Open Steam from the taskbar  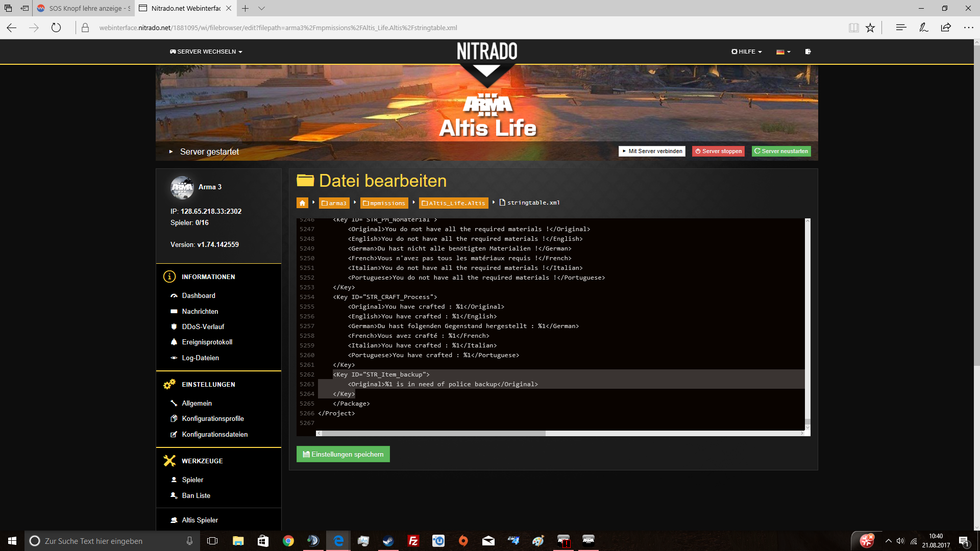coord(388,541)
